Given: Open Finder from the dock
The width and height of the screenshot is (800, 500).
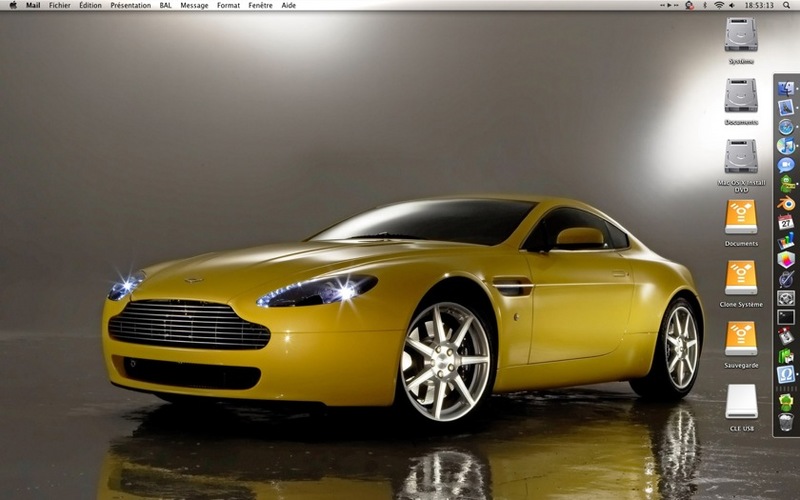Looking at the screenshot, I should (x=786, y=88).
